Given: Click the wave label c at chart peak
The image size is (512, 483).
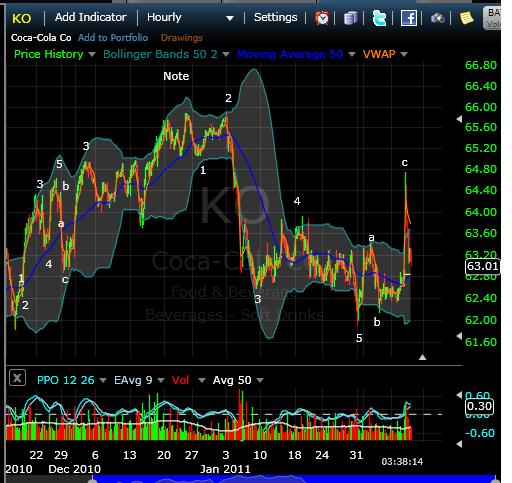Looking at the screenshot, I should tap(404, 162).
